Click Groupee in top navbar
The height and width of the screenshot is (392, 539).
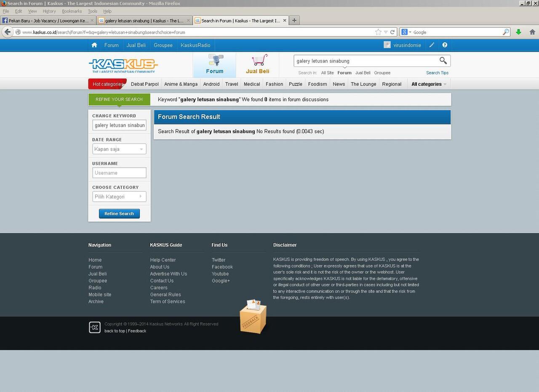pyautogui.click(x=163, y=45)
